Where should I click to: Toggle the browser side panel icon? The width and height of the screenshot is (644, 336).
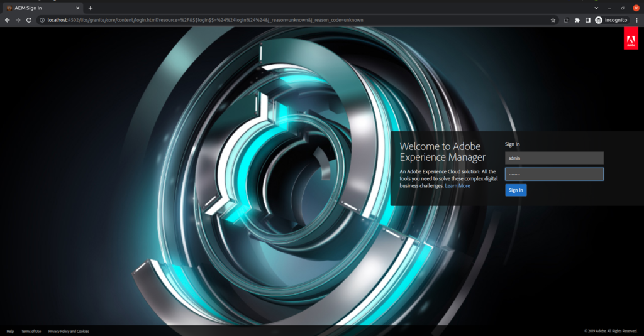point(588,20)
